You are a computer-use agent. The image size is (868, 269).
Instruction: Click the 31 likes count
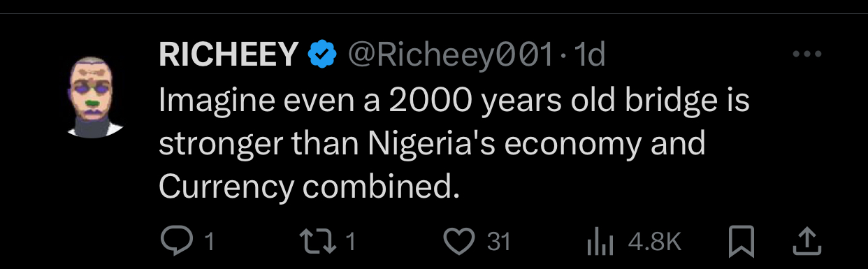(498, 242)
